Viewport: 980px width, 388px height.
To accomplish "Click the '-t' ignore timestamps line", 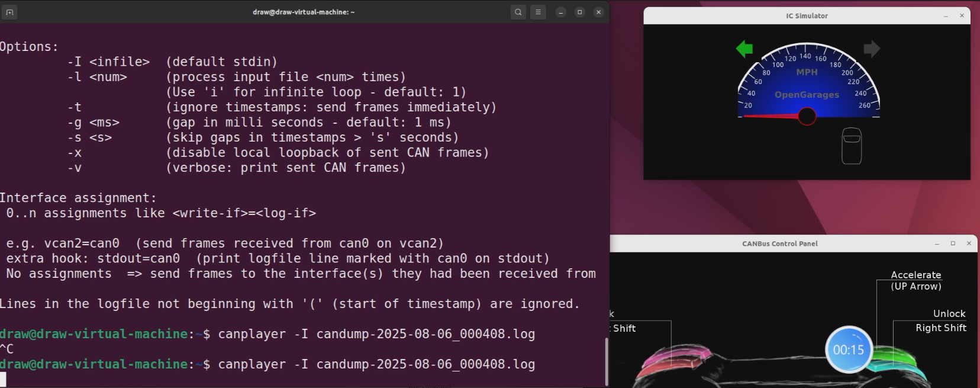I will [x=282, y=107].
